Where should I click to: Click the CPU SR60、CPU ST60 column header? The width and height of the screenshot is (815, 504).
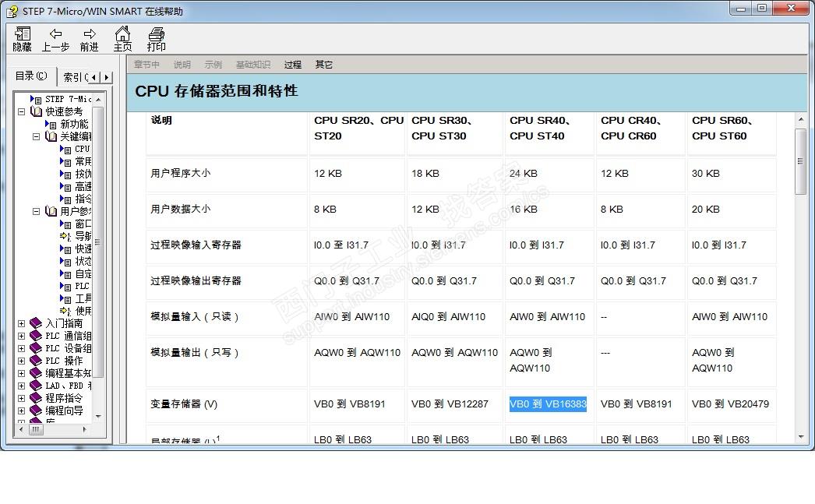pos(722,128)
